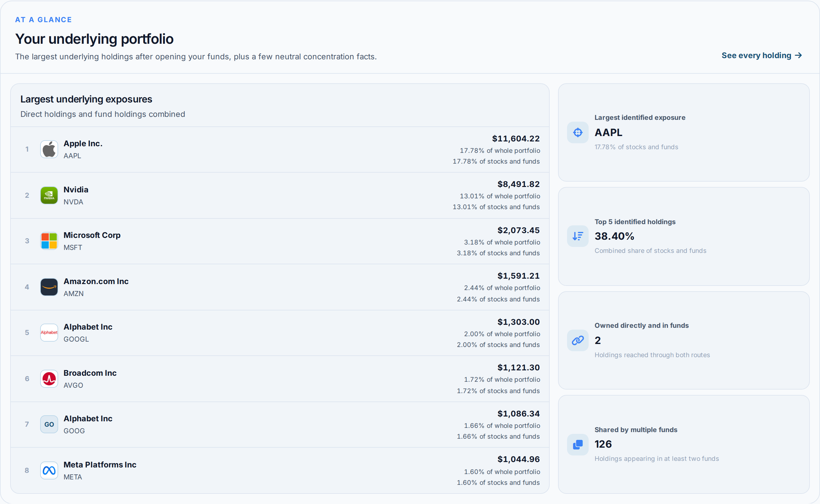Screen dimensions: 820x504
Task: Click the $11,604.22 Apple value
Action: click(516, 139)
